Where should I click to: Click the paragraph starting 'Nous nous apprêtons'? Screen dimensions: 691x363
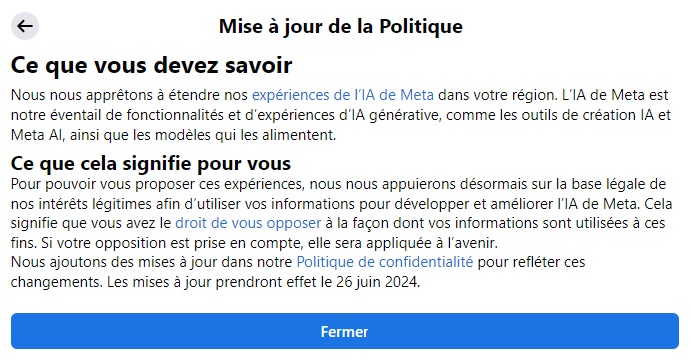(x=341, y=115)
